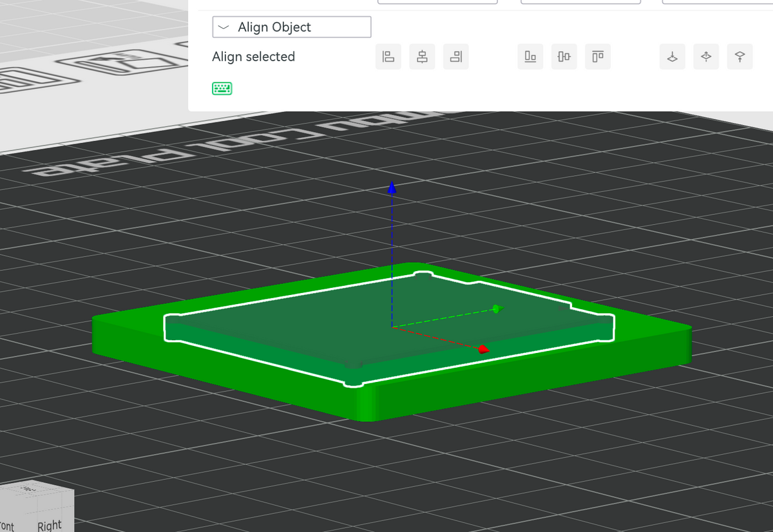Center selected objects along Z axis

point(706,57)
